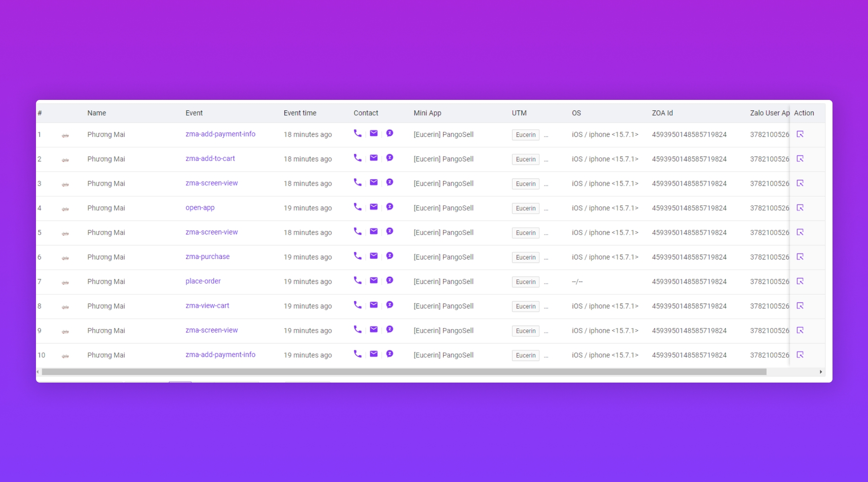This screenshot has width=868, height=482.
Task: Open Zalo chat icon in row 3
Action: tap(390, 183)
